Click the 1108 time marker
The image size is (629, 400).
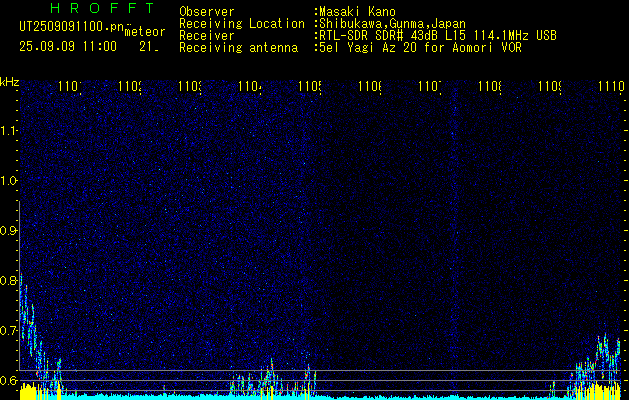[x=490, y=86]
